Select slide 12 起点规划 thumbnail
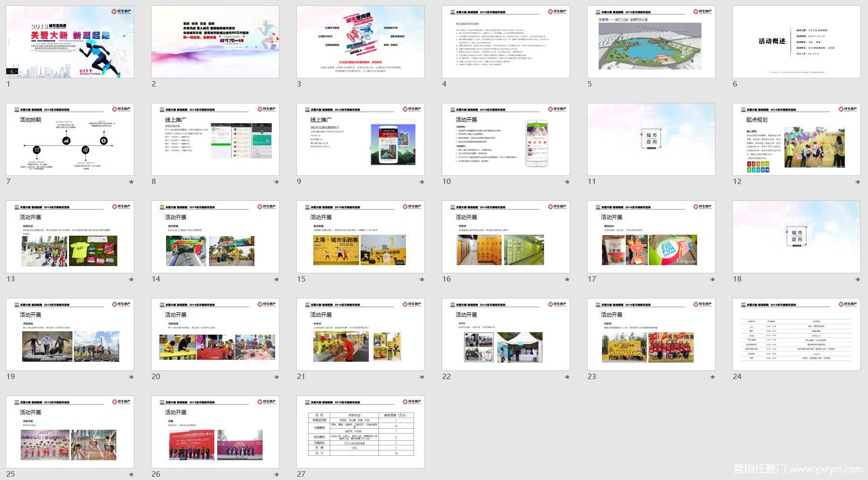The image size is (868, 480). 796,140
